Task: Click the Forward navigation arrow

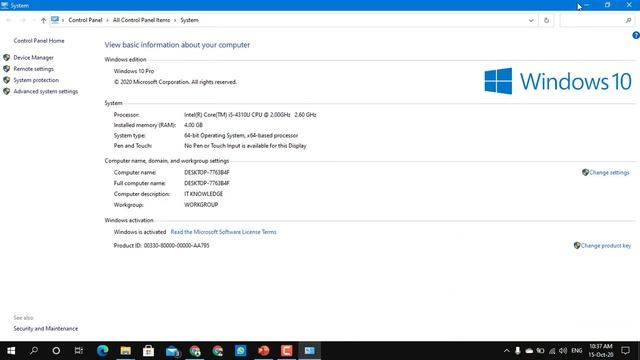Action: click(x=23, y=20)
